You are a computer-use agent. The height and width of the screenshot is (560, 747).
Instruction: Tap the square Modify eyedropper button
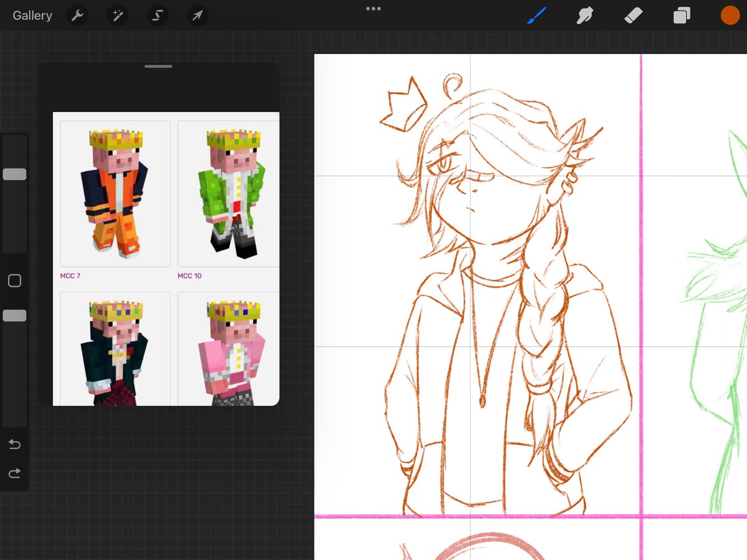[x=14, y=281]
